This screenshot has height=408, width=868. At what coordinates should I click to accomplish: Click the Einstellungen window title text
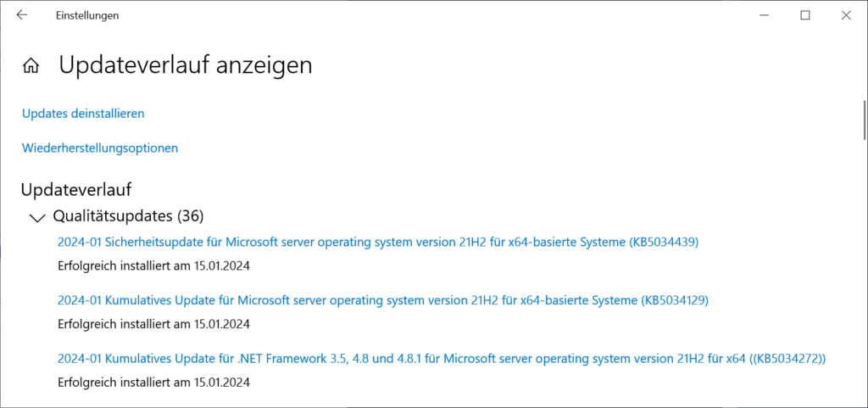point(87,15)
